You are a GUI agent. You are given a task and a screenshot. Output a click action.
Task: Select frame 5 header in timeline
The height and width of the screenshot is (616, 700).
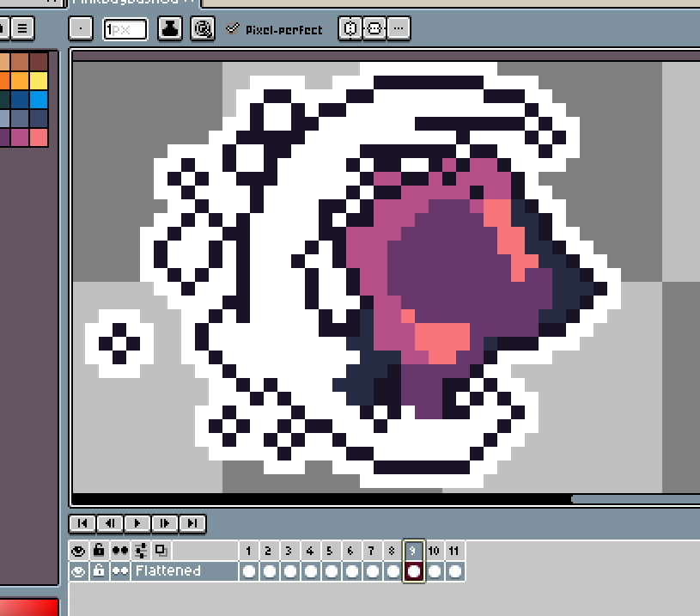[x=331, y=551]
